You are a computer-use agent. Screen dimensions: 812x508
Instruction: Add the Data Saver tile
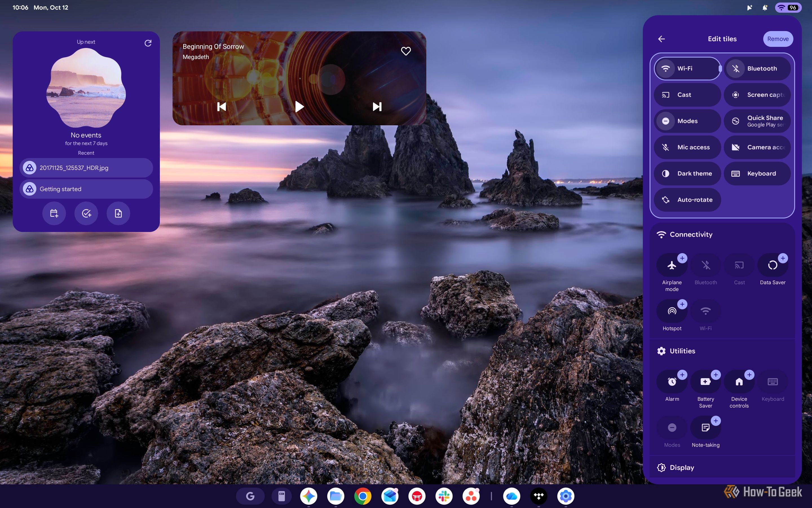click(773, 265)
